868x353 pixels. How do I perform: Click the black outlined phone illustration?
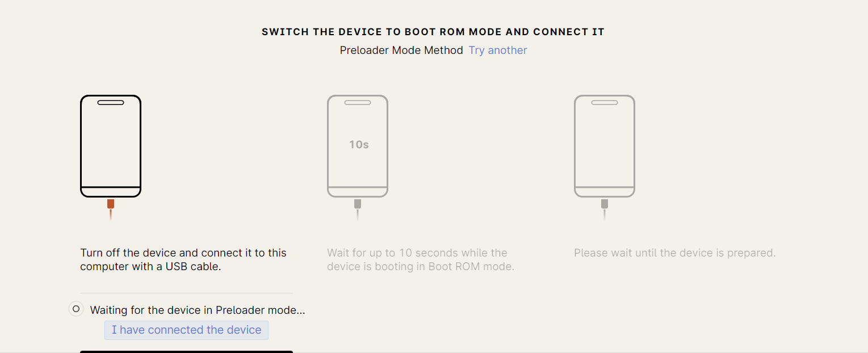(111, 146)
